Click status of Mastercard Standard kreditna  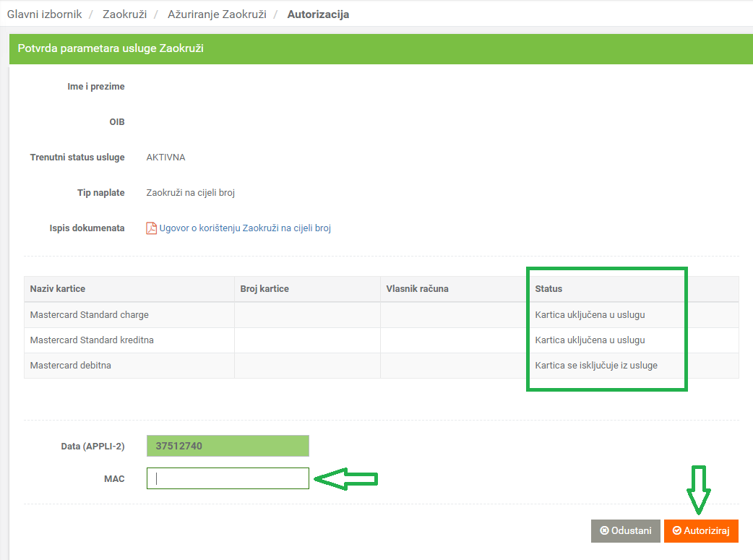[x=590, y=340]
